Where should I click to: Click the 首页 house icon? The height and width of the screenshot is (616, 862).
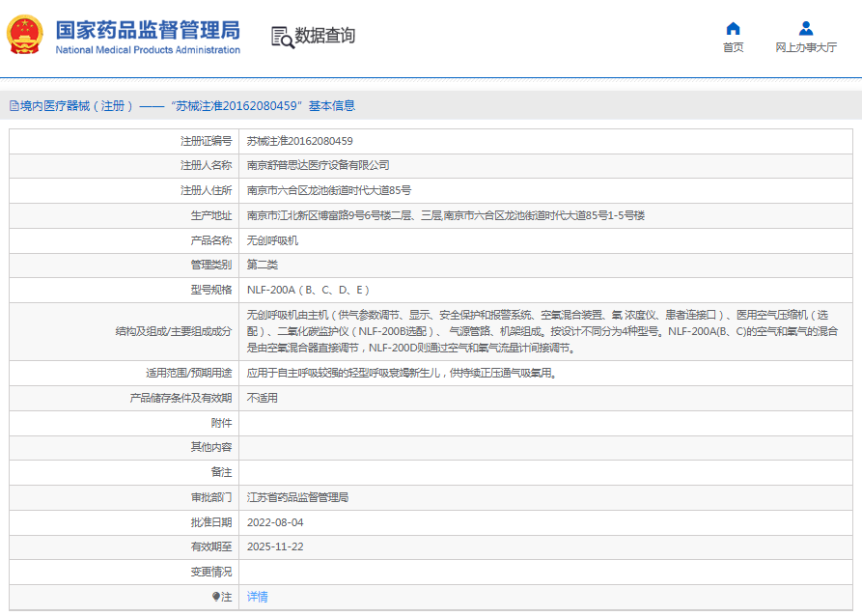(x=733, y=28)
